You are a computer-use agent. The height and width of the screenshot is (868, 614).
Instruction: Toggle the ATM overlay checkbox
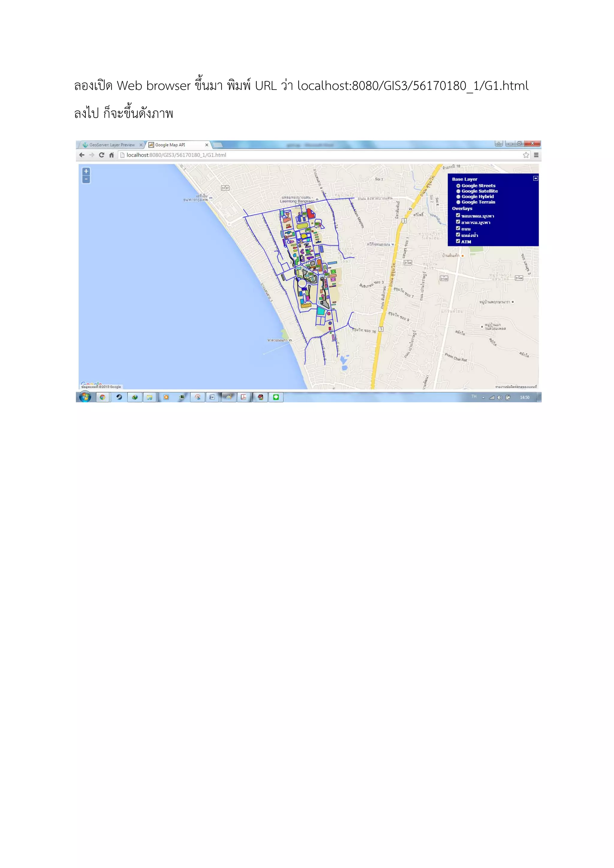pyautogui.click(x=458, y=241)
